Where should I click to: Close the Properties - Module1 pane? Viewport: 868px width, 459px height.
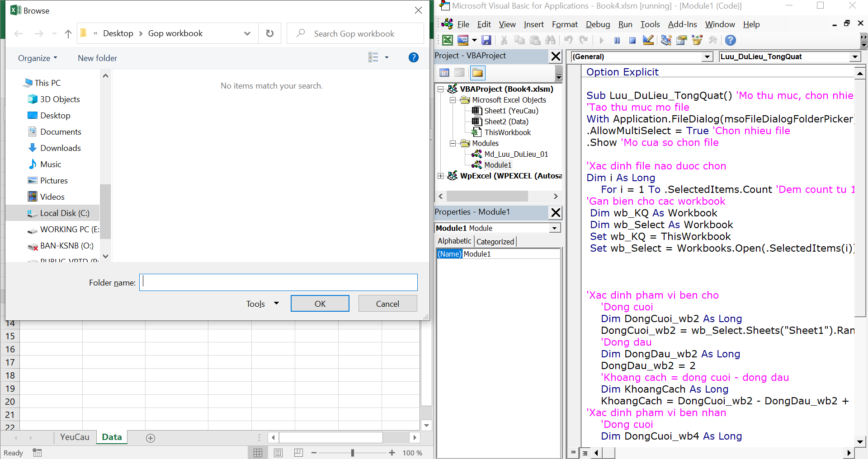(556, 212)
